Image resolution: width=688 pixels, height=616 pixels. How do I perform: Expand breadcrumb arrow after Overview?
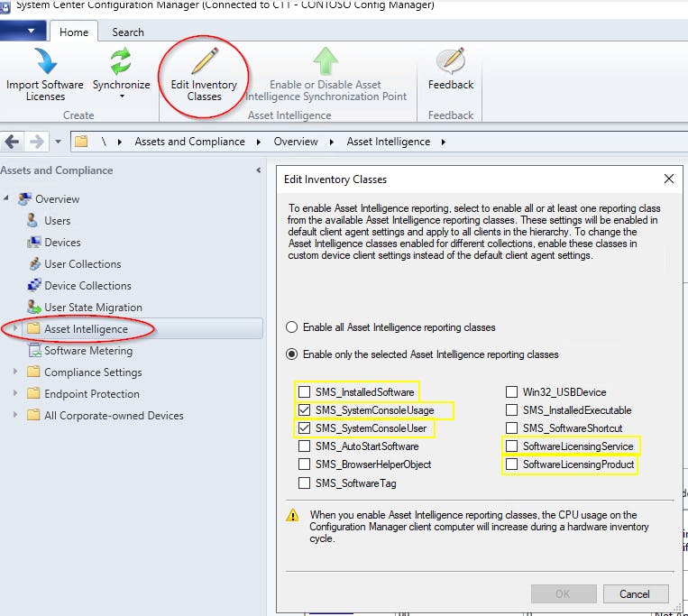click(331, 142)
